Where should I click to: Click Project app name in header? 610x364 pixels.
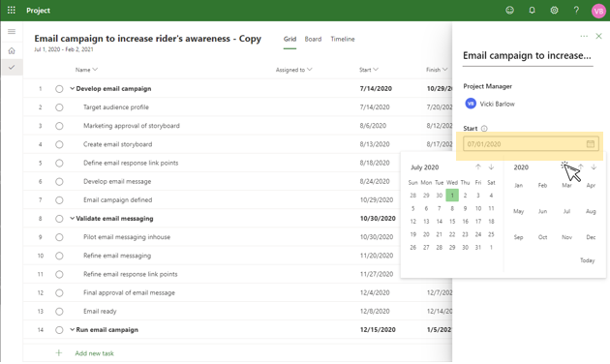(38, 11)
